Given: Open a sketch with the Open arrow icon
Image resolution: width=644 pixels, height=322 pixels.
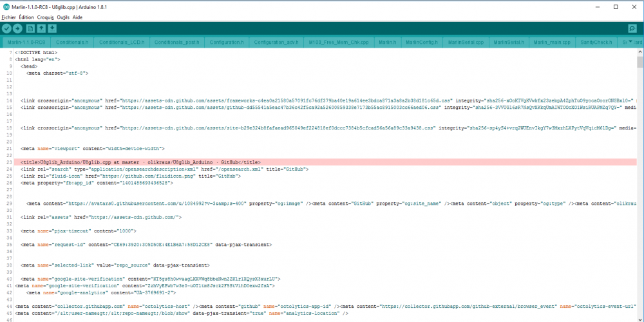Looking at the screenshot, I should coord(41,28).
